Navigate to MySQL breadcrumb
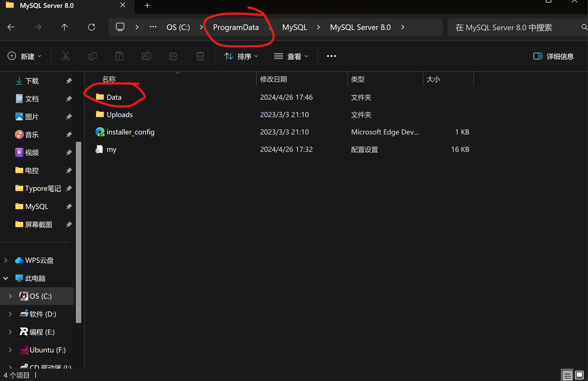 [295, 27]
